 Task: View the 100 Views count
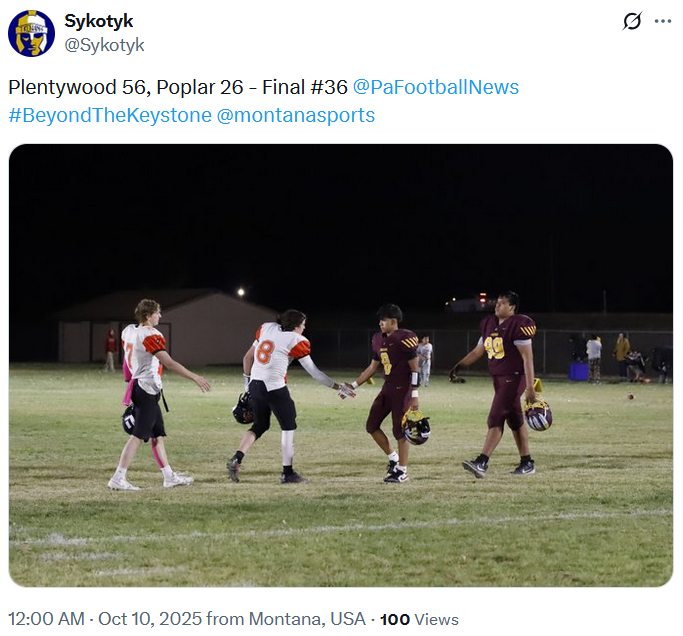pos(419,619)
